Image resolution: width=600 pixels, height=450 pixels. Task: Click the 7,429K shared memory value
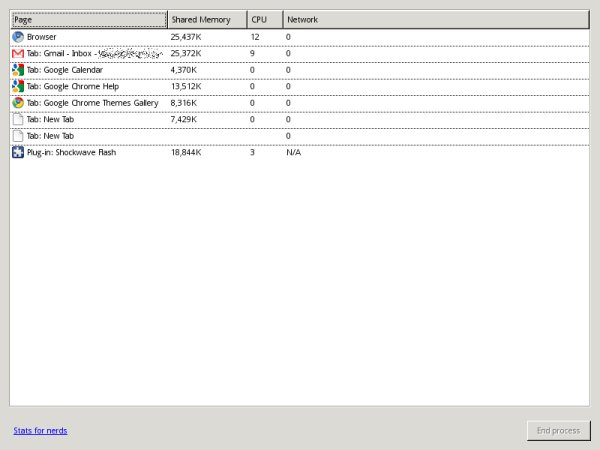pyautogui.click(x=184, y=119)
